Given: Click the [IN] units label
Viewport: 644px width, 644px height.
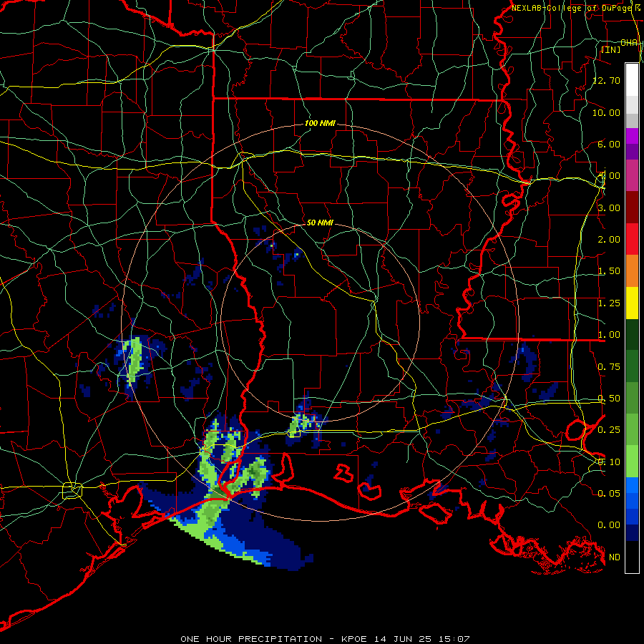Looking at the screenshot, I should pyautogui.click(x=610, y=49).
